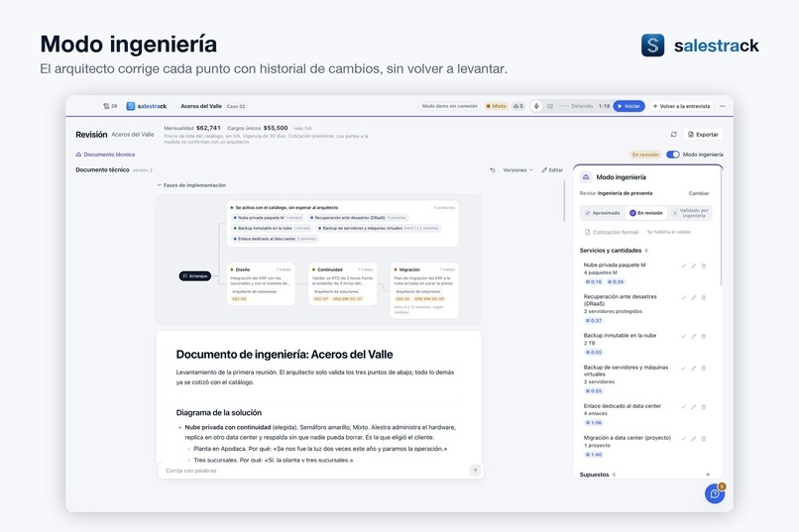Click the microphone icon in the top bar

(536, 106)
